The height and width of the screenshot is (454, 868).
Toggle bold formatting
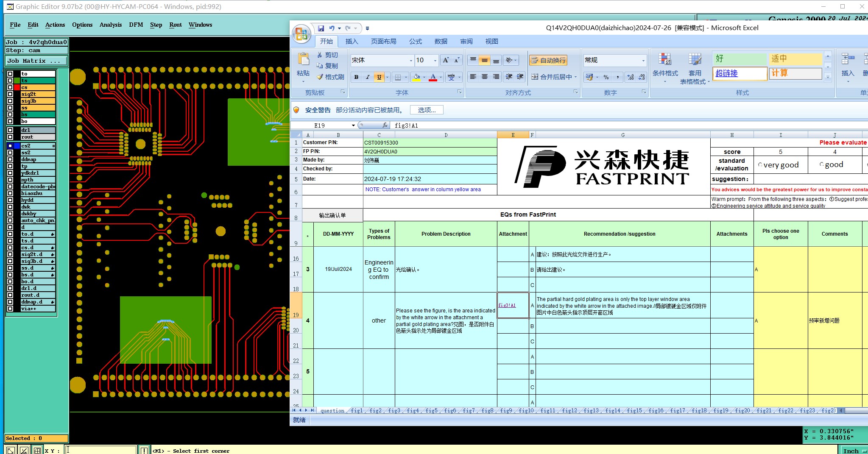coord(356,77)
